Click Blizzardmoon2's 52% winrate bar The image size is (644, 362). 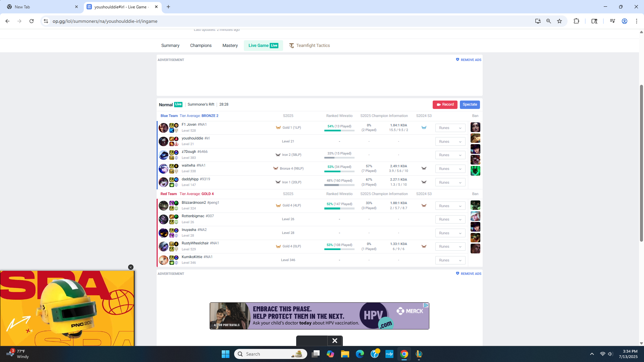[339, 208]
